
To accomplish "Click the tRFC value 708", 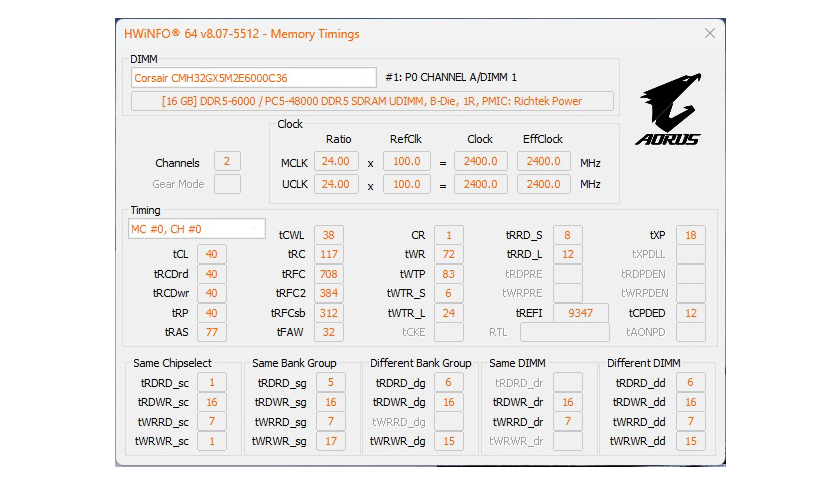I will click(328, 274).
